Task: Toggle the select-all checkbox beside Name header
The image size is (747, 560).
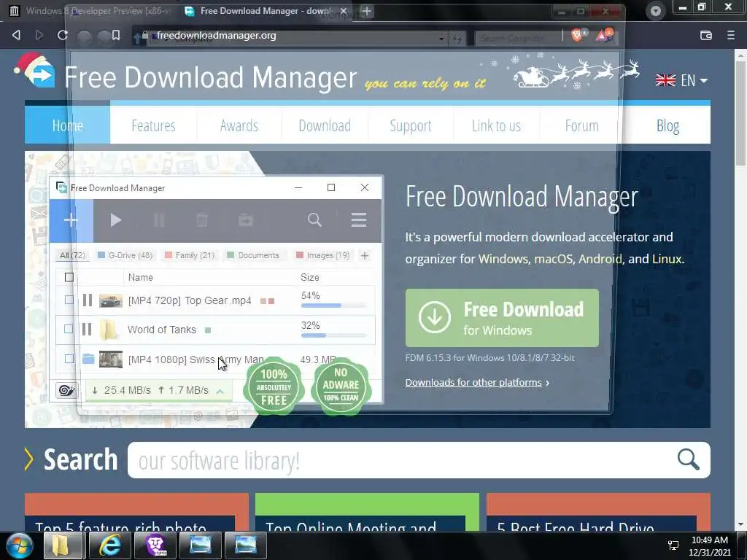Action: 69,277
